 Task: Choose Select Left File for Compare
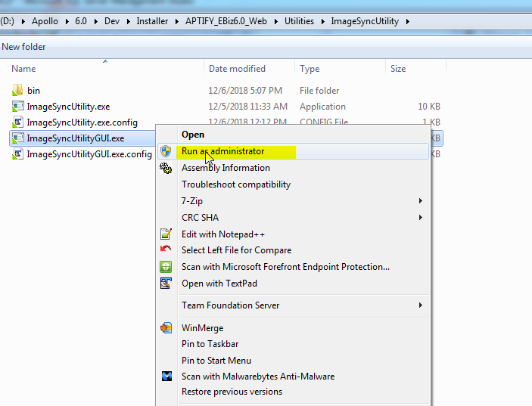pos(236,250)
